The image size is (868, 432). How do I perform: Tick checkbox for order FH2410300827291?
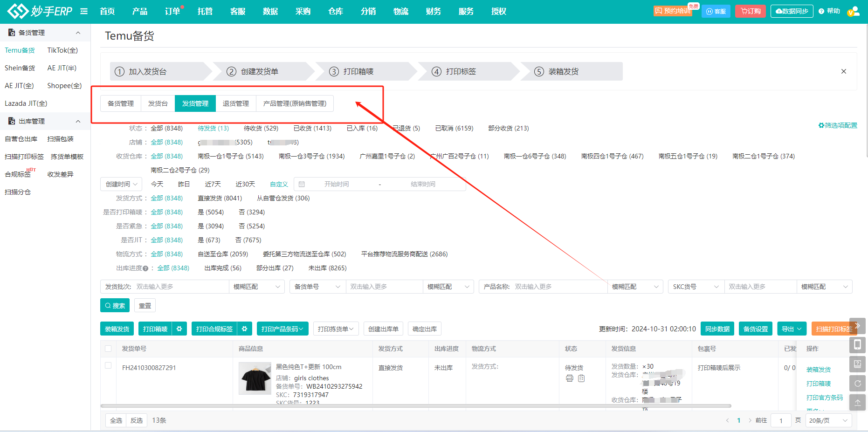(108, 366)
